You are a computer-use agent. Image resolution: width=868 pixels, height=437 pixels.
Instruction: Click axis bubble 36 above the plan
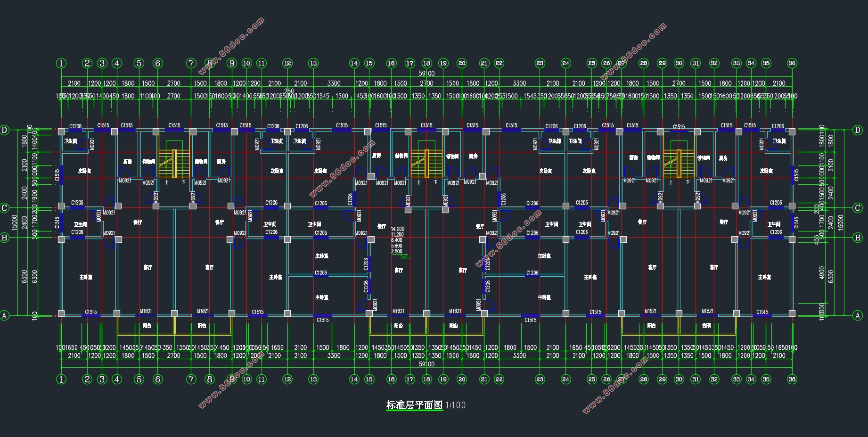[792, 63]
